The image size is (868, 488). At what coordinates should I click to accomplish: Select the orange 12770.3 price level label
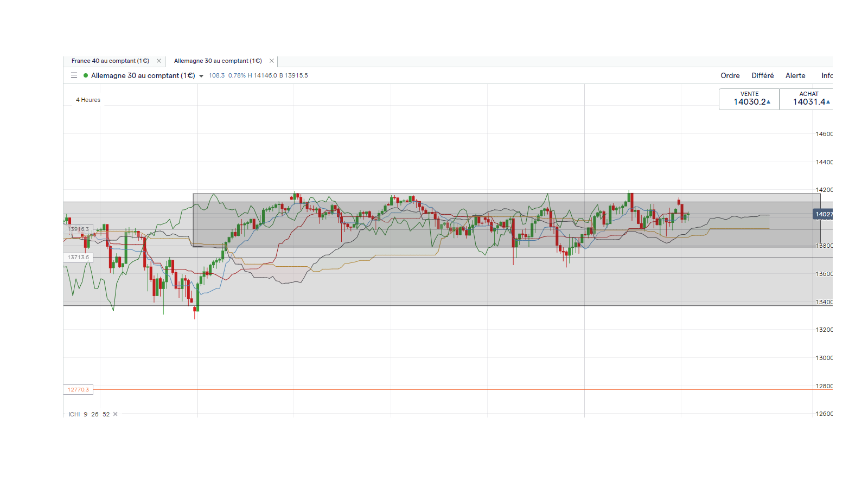coord(78,389)
